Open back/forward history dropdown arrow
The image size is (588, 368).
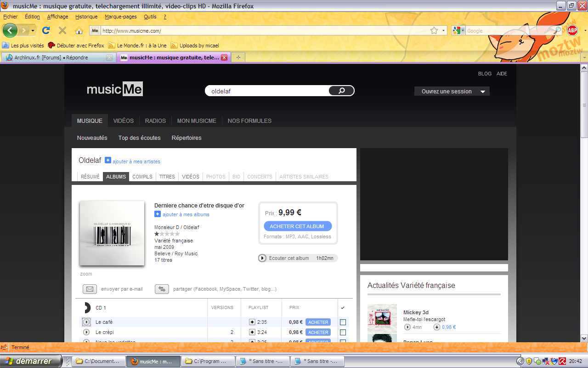(33, 31)
